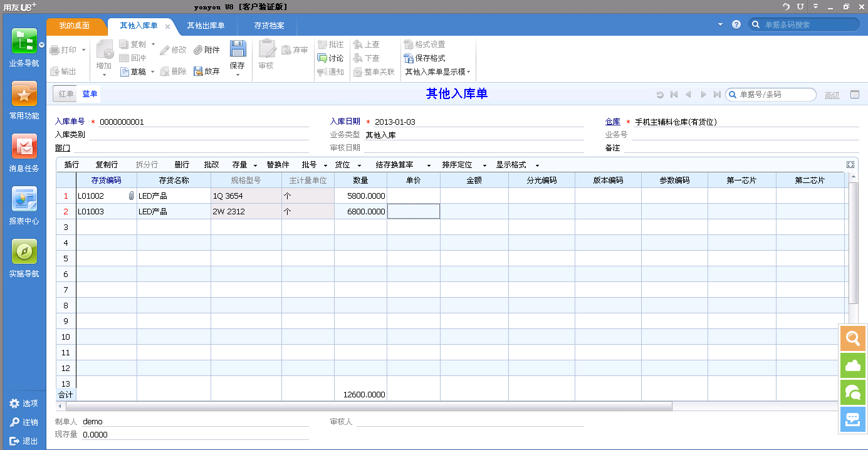868x450 pixels.
Task: Expand the 存量 dropdown
Action: tap(247, 164)
